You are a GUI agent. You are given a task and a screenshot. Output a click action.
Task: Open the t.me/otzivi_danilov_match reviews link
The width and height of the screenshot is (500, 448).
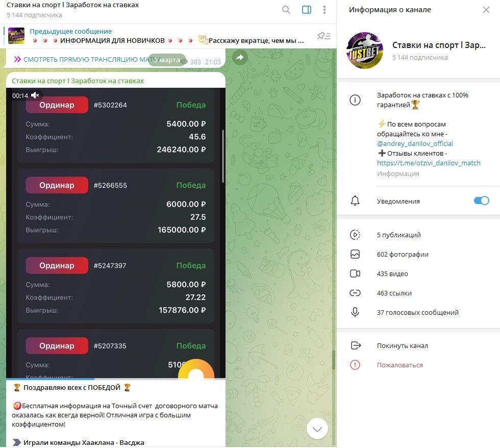point(429,163)
